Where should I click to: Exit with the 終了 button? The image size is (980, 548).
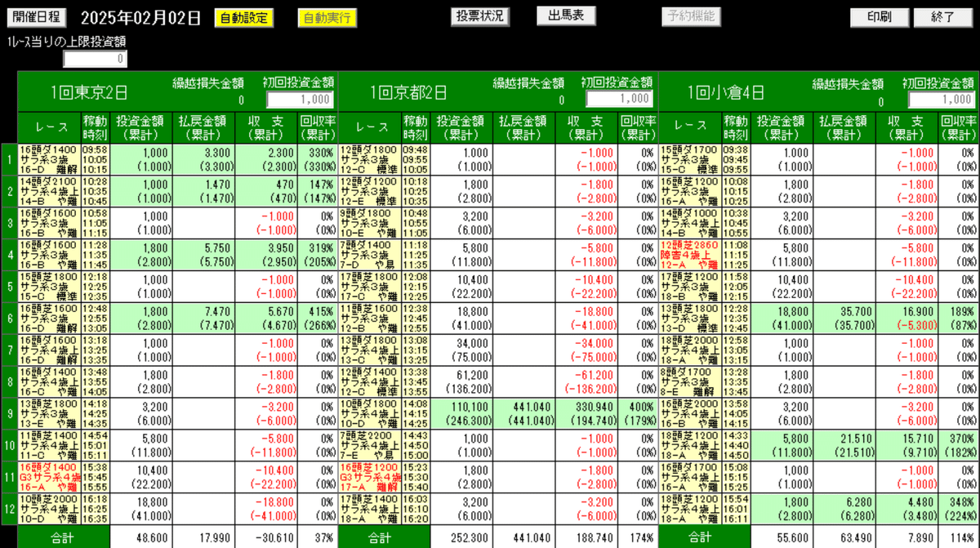tap(943, 17)
